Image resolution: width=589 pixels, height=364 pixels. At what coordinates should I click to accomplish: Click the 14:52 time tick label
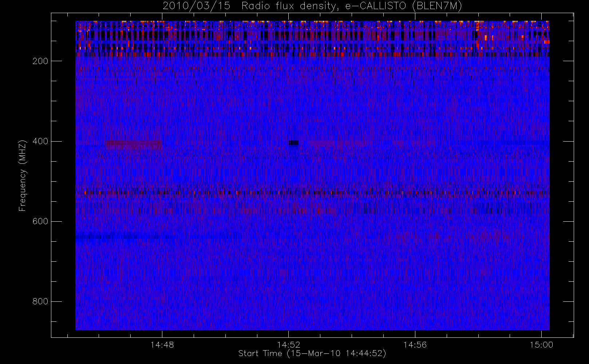289,345
